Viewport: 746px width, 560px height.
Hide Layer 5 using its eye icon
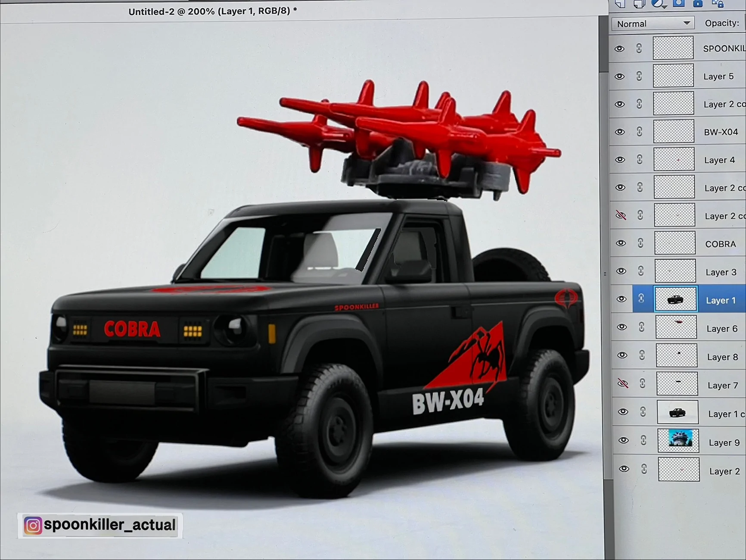(x=619, y=77)
